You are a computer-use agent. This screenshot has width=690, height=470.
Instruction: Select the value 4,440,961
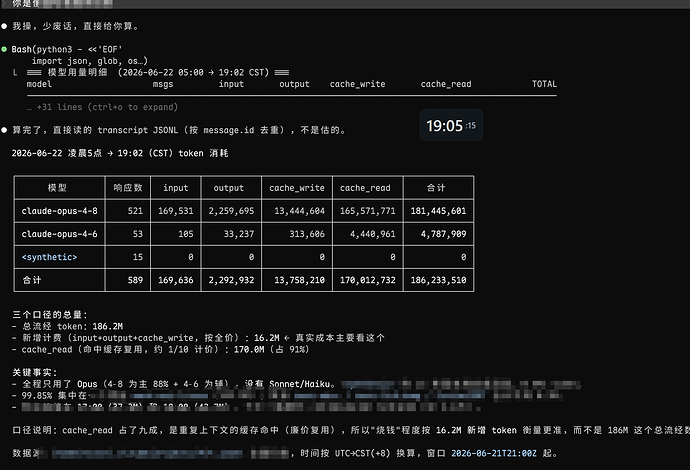tap(373, 234)
